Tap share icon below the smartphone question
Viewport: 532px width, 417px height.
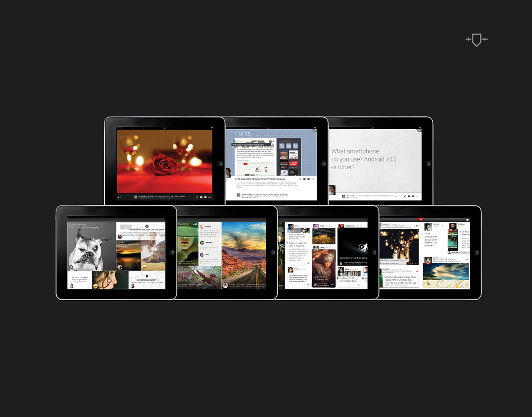pyautogui.click(x=405, y=196)
